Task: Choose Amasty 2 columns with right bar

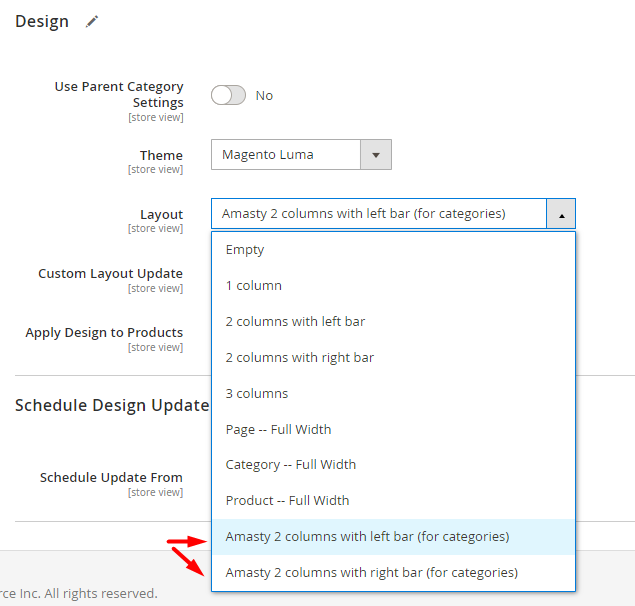Action: click(x=393, y=573)
